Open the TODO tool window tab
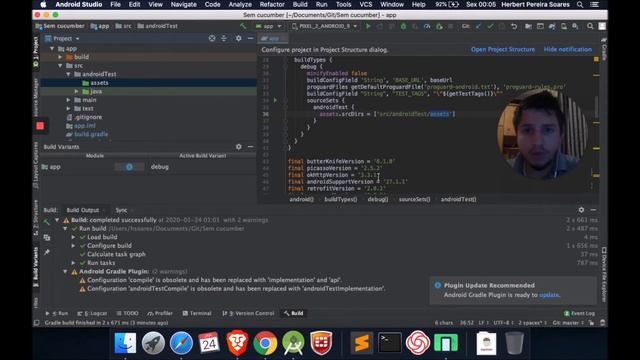 pos(127,313)
